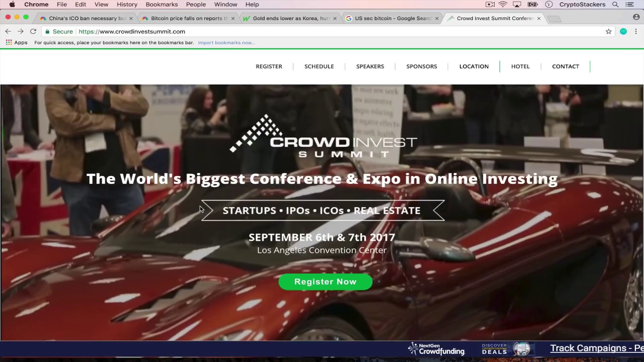Viewport: 644px width, 362px height.
Task: Switch to Bitcoin price falls tab
Action: [189, 18]
